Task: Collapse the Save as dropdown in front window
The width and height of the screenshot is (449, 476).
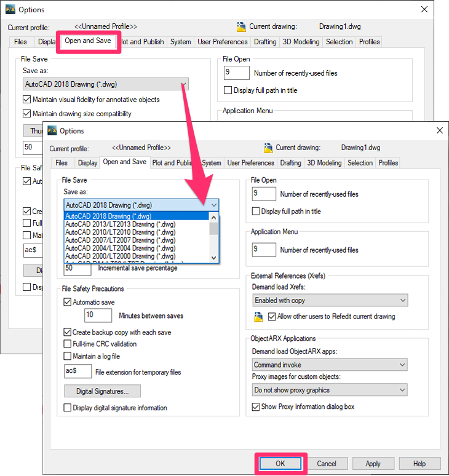Action: (213, 205)
